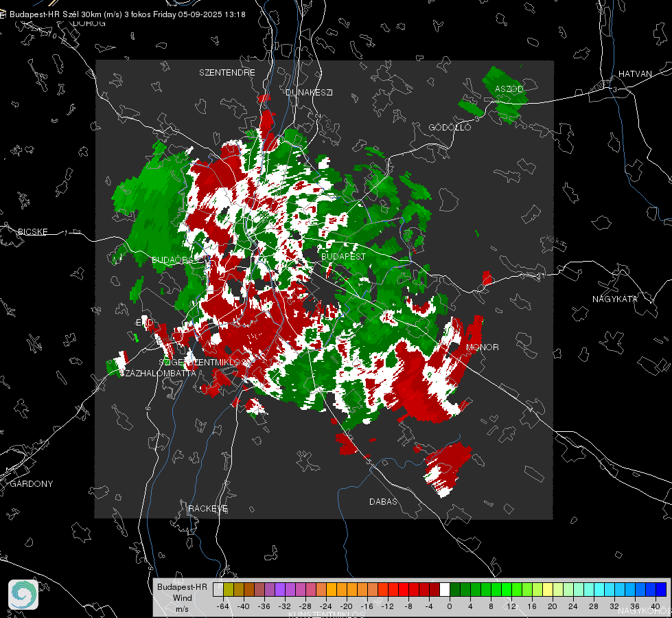Click the SZENTENDRE city label
The height and width of the screenshot is (618, 672).
(x=227, y=73)
